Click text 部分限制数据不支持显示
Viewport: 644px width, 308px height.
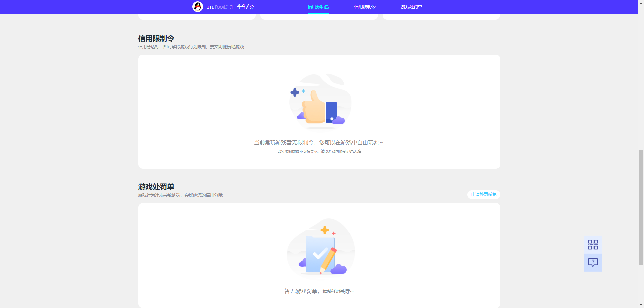tap(298, 151)
